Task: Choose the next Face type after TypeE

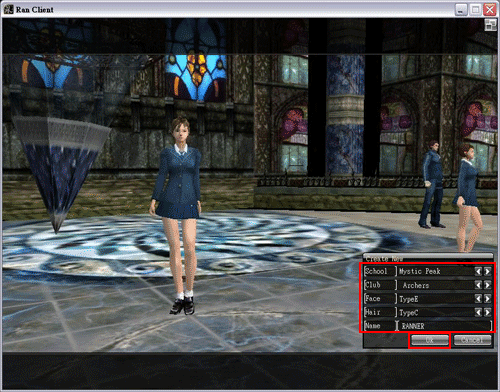Action: click(487, 299)
